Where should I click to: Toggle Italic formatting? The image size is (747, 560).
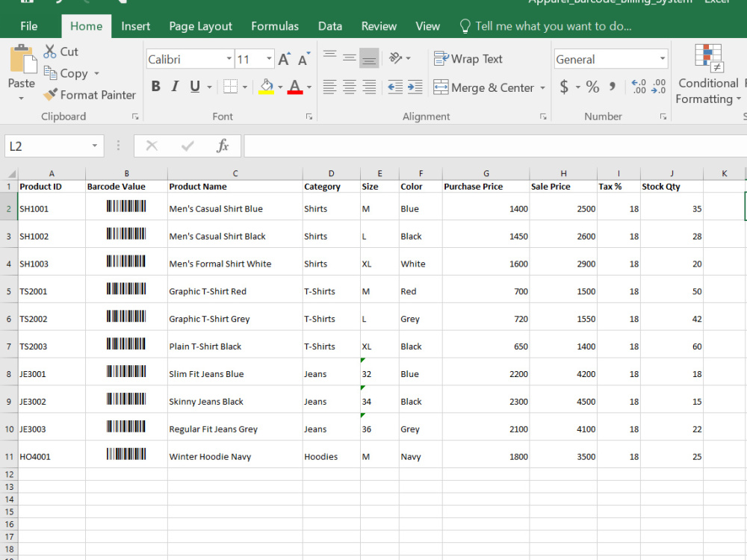tap(175, 86)
